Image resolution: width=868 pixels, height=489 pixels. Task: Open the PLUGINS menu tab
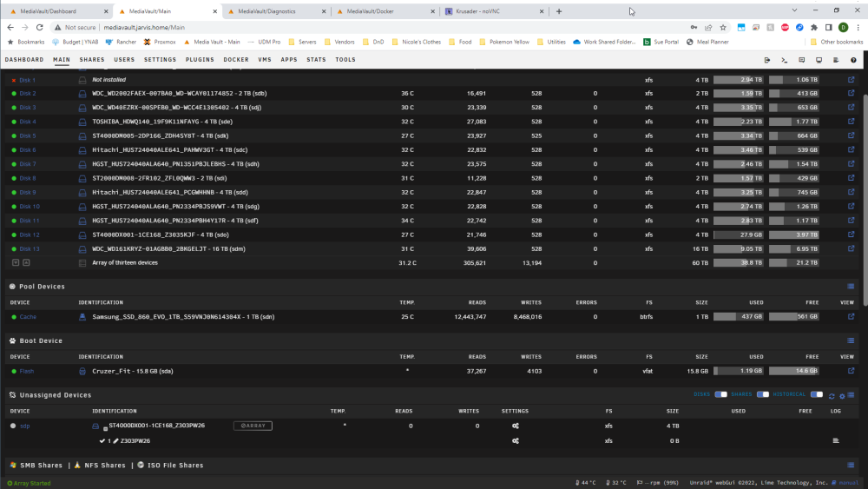pyautogui.click(x=200, y=60)
